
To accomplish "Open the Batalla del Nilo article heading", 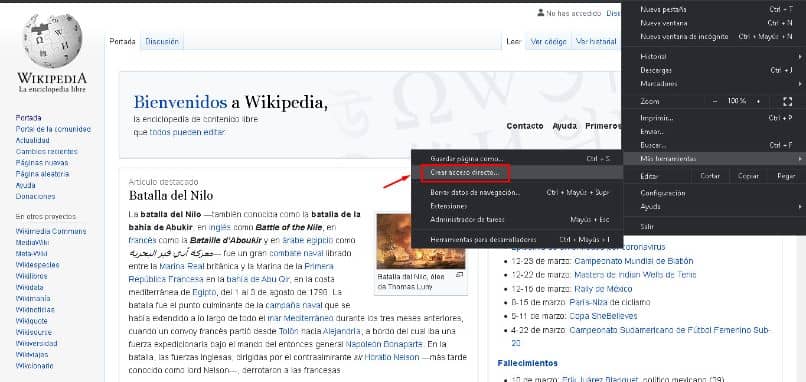I will [x=171, y=195].
